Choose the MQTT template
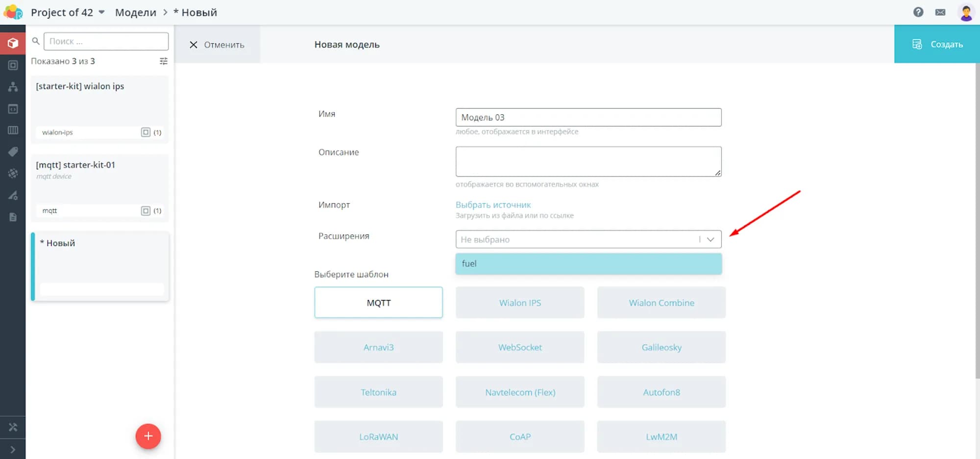This screenshot has width=980, height=459. 378,303
